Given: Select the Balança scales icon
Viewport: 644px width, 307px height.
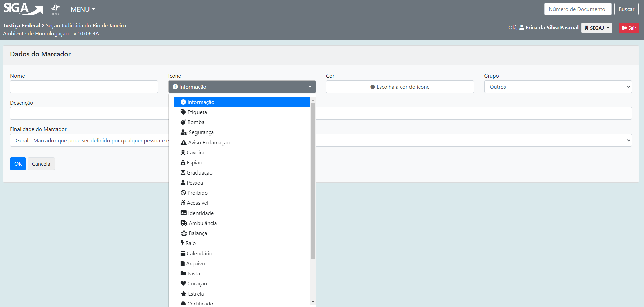Looking at the screenshot, I should [198, 233].
